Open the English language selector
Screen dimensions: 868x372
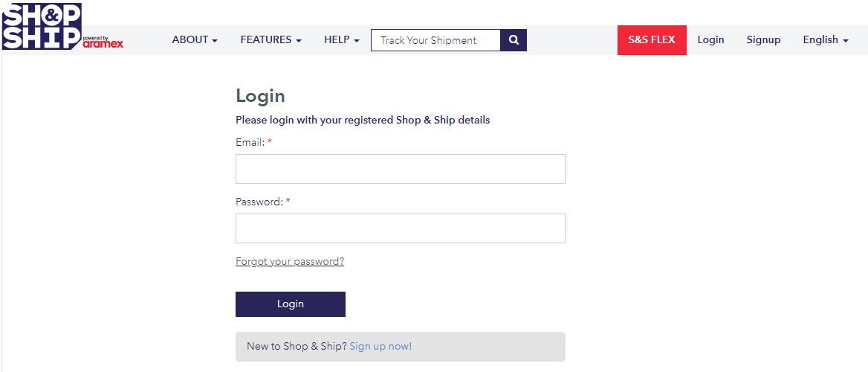click(x=826, y=40)
